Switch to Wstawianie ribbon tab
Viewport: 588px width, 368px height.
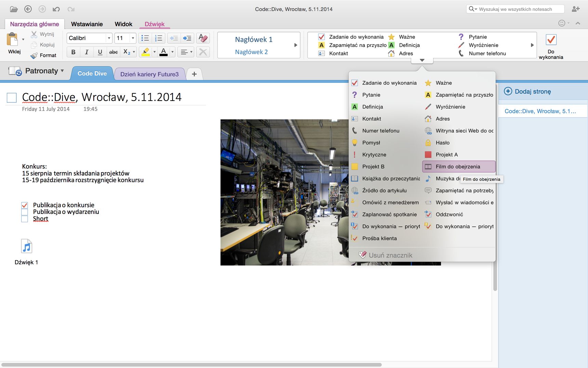[87, 24]
